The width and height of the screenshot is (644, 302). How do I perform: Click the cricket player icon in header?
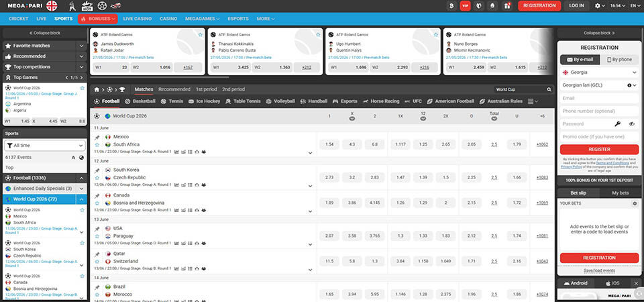tap(72, 6)
